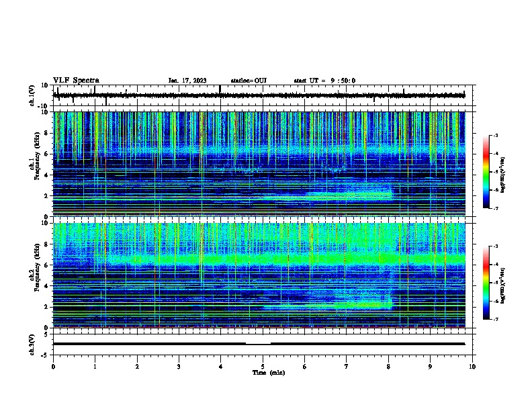Click the ch.1 spectrogram color bar
The height and width of the screenshot is (411, 532).
[x=486, y=172]
